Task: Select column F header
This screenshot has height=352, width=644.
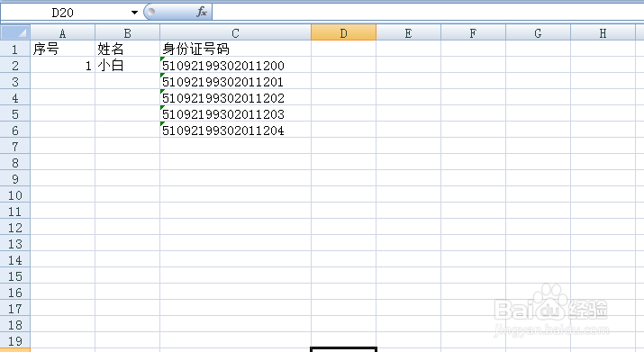Action: [473, 32]
